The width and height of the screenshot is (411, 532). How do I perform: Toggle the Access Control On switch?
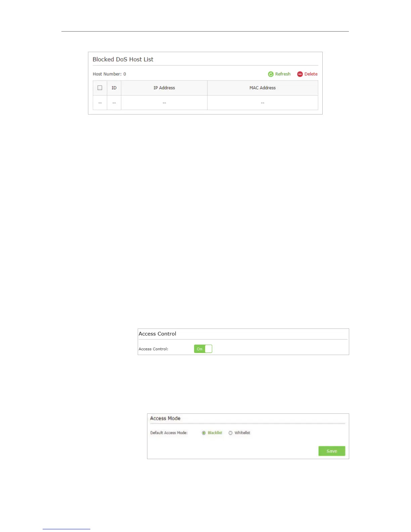pyautogui.click(x=203, y=349)
